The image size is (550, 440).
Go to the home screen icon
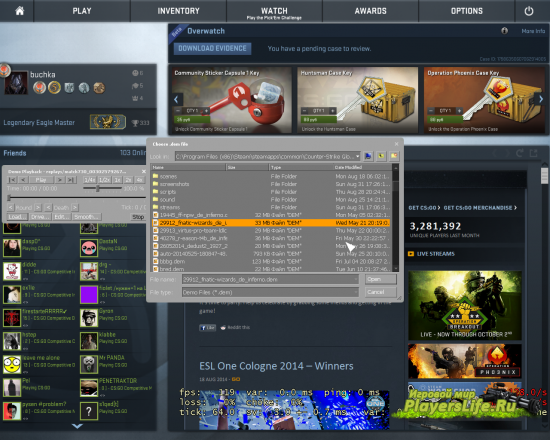pyautogui.click(x=20, y=11)
